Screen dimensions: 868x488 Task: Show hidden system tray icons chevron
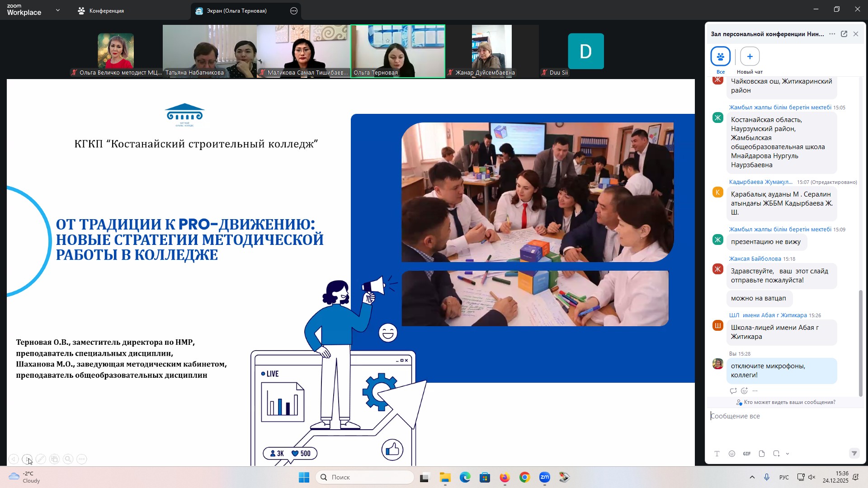pyautogui.click(x=752, y=478)
